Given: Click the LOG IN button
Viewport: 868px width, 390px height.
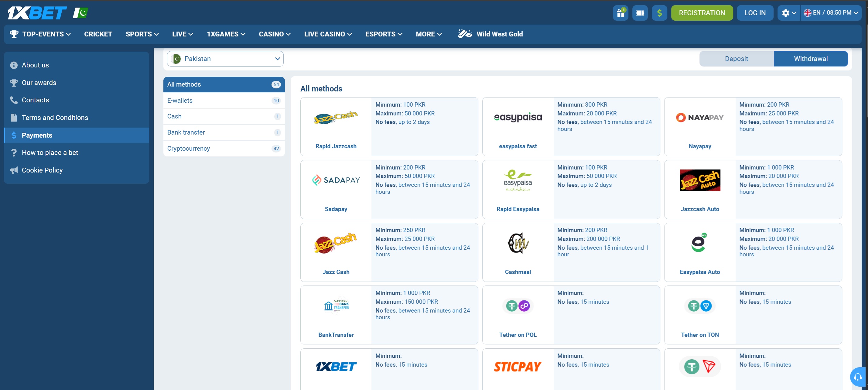Looking at the screenshot, I should 755,13.
